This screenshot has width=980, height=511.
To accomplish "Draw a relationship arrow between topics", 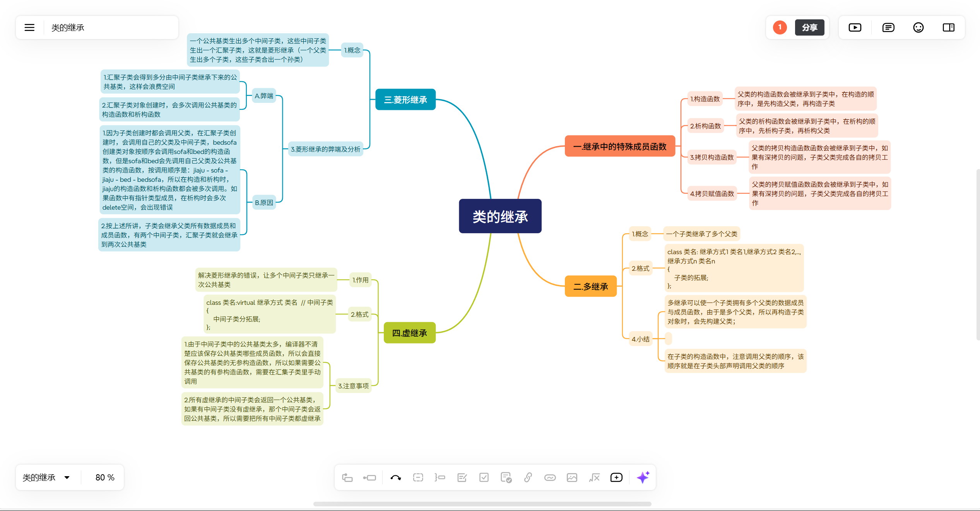I will [x=396, y=477].
